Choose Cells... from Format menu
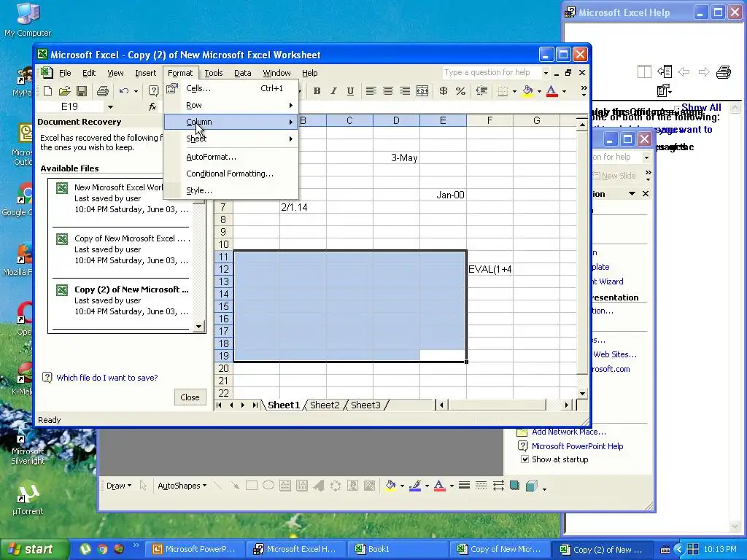The image size is (747, 560). [x=231, y=88]
